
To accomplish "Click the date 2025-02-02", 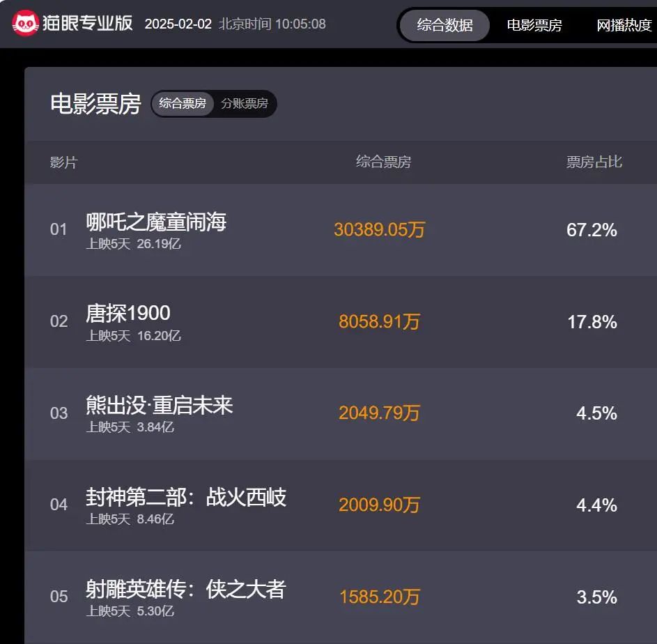I will 178,24.
